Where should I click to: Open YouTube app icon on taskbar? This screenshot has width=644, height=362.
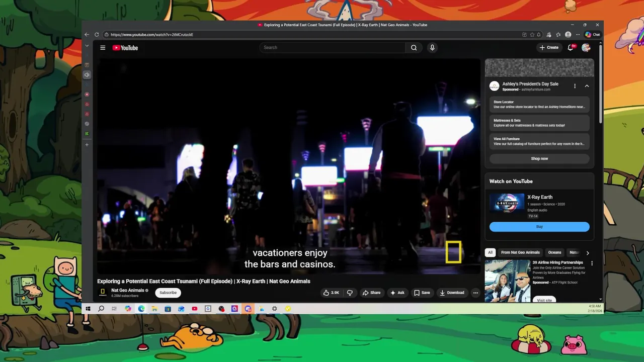pos(194,309)
